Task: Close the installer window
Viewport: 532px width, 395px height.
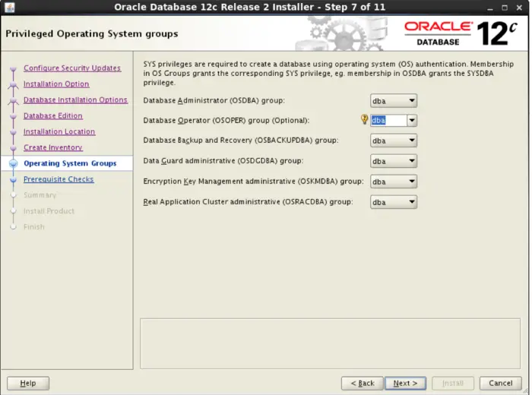Action: [x=519, y=8]
